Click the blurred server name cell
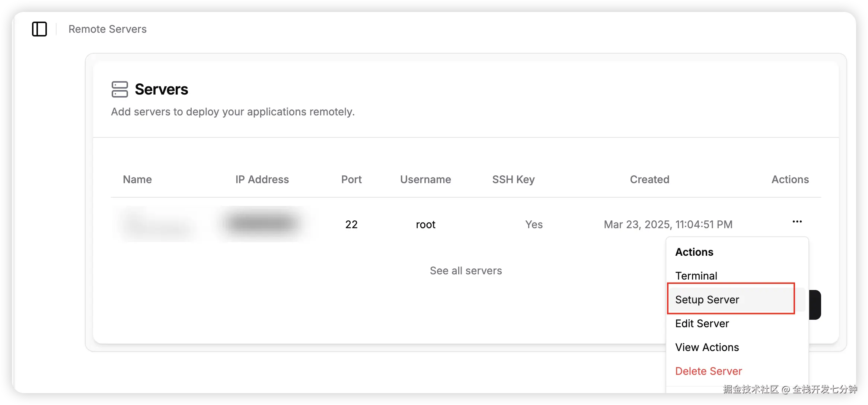Screen dimensions: 868x405 coord(158,224)
